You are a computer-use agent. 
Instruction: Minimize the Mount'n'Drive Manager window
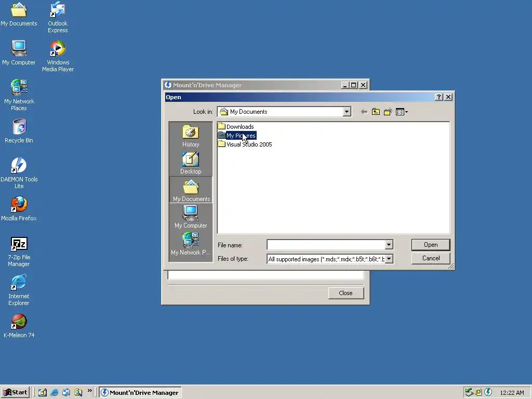tap(345, 85)
